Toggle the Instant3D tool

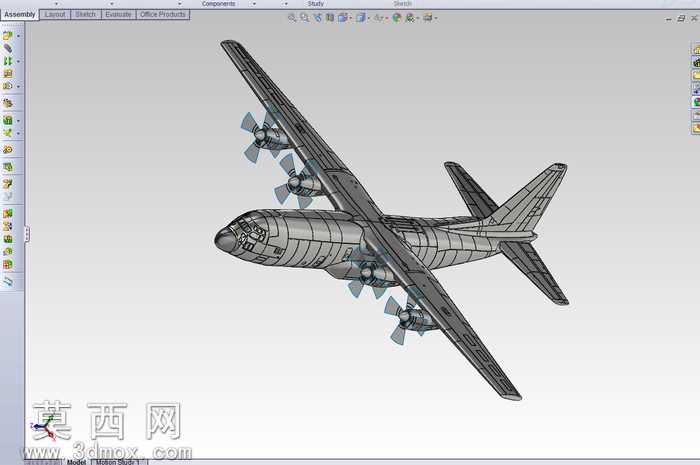[8, 281]
